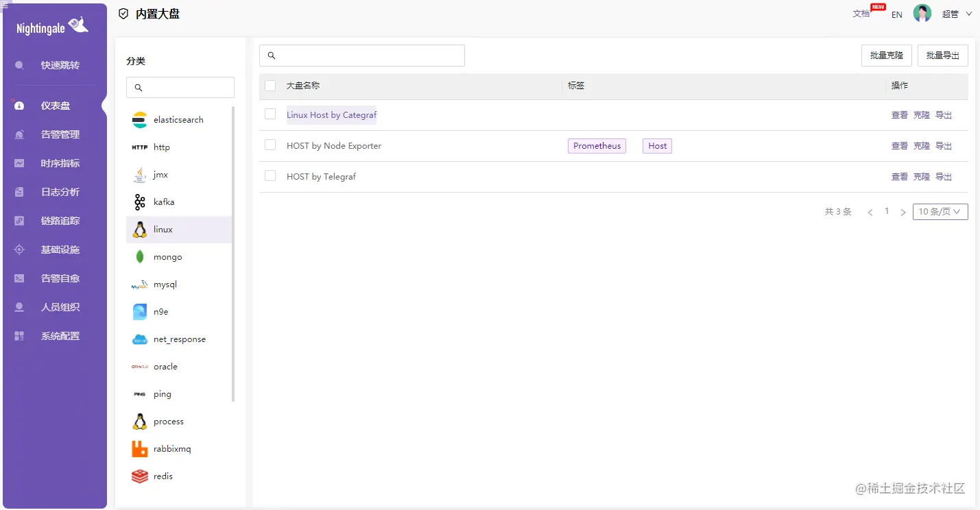Open 仪表盘 menu in the sidebar

point(55,106)
